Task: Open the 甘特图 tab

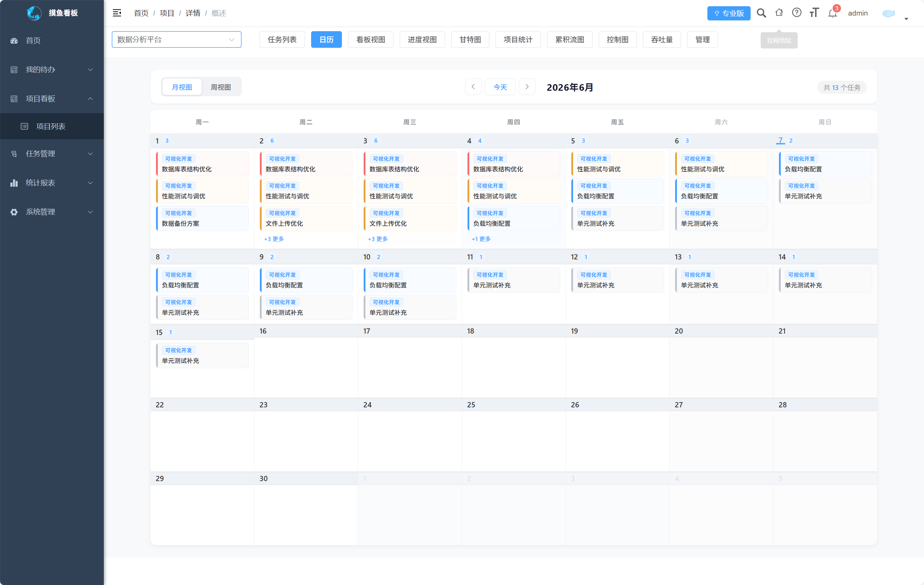Action: click(x=470, y=39)
